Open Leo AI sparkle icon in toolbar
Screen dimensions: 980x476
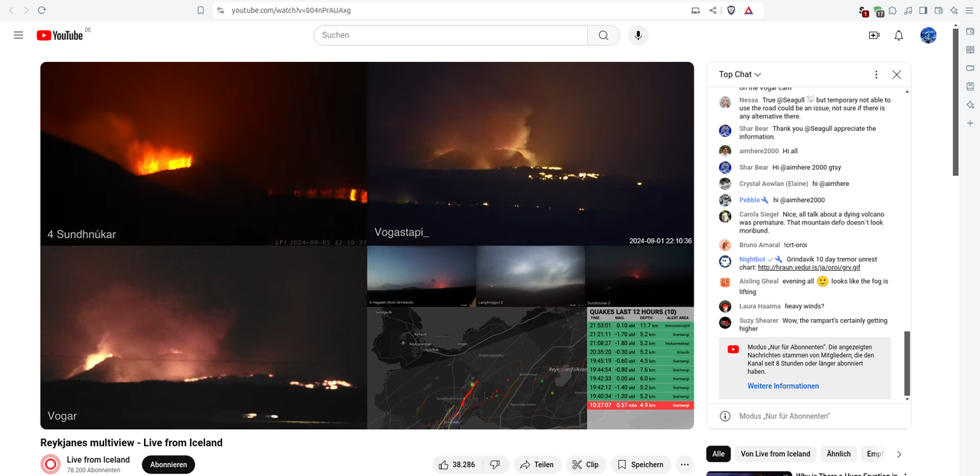(954, 10)
